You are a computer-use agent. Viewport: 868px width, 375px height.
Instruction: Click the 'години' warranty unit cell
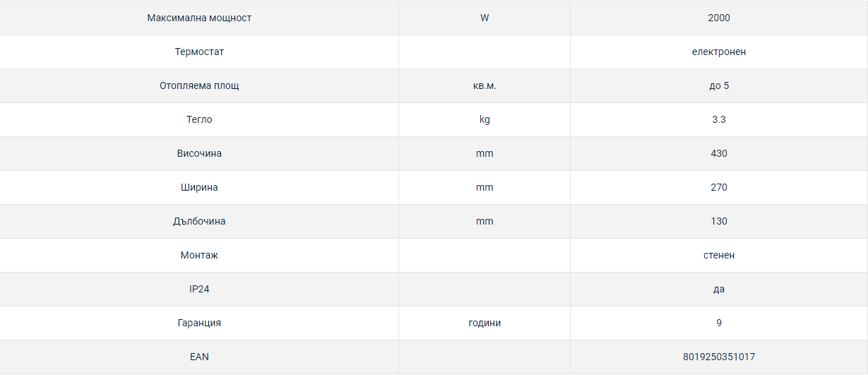coord(484,323)
